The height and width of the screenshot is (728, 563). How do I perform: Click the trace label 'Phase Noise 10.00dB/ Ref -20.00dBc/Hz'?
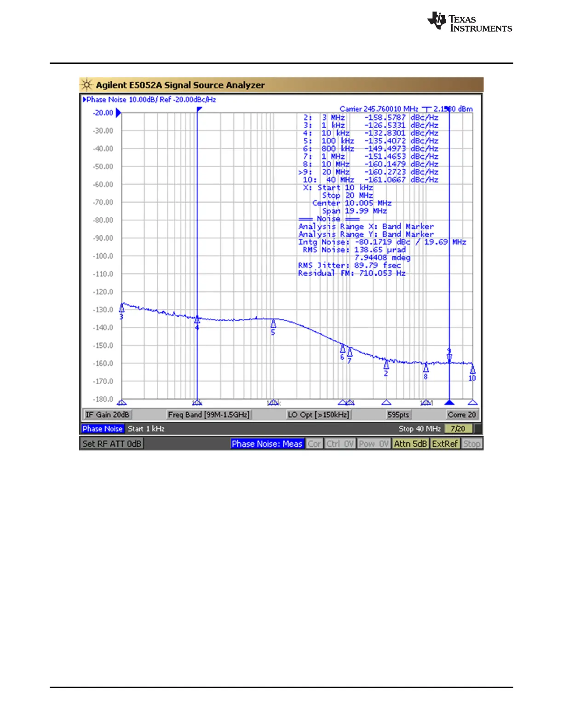149,99
